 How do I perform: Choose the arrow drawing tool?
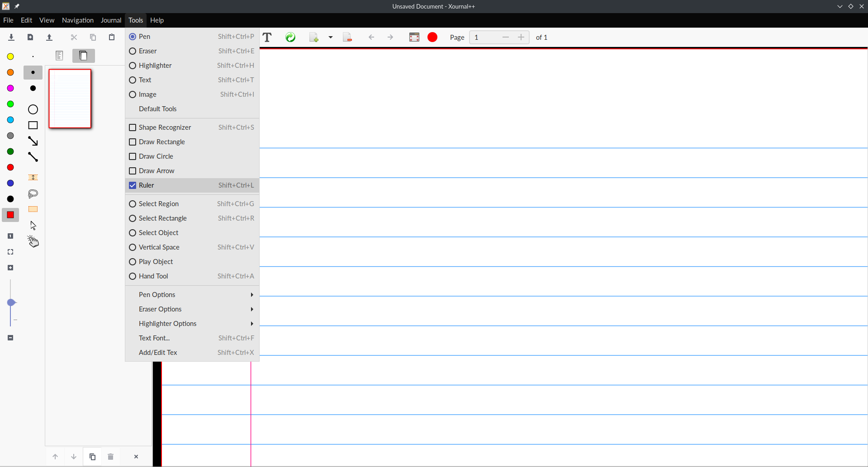[x=33, y=141]
